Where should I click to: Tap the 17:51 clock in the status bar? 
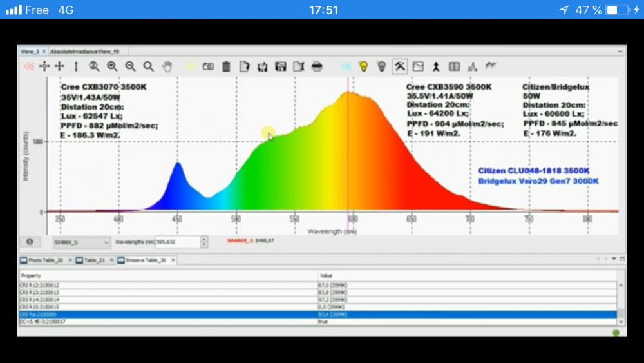point(323,10)
